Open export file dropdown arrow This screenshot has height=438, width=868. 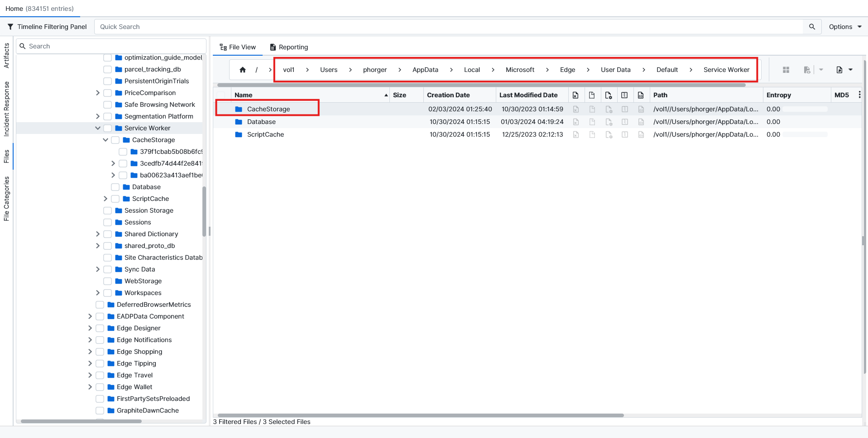(850, 70)
